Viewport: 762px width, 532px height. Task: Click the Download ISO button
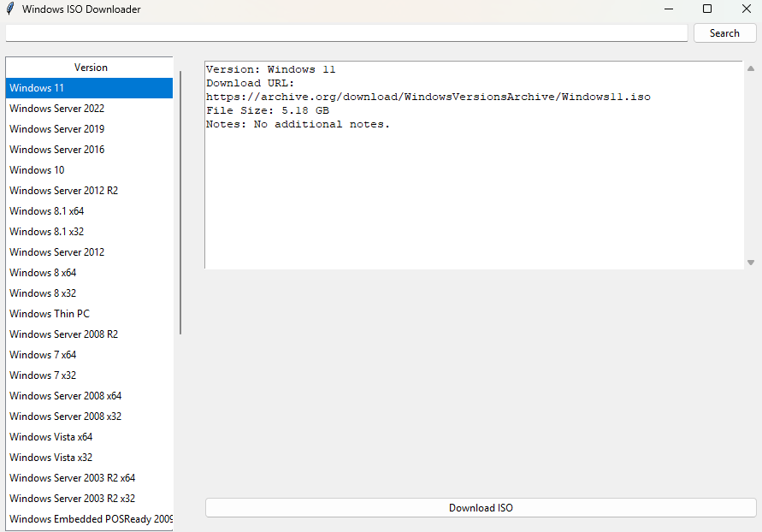481,508
